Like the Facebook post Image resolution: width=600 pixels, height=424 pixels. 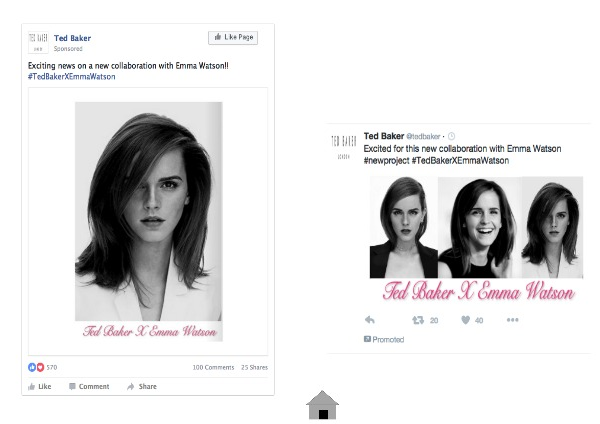tap(39, 386)
